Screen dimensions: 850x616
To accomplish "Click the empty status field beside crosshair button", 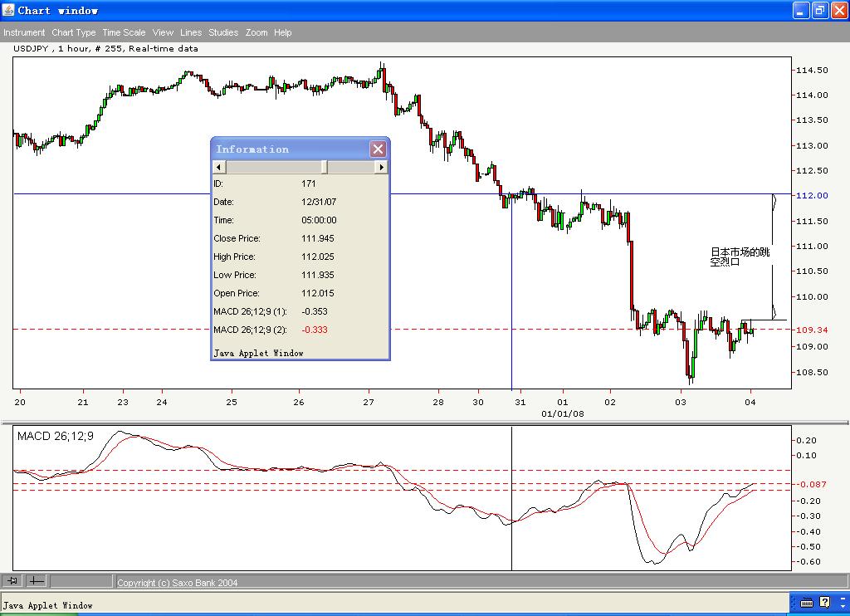I will pos(81,581).
